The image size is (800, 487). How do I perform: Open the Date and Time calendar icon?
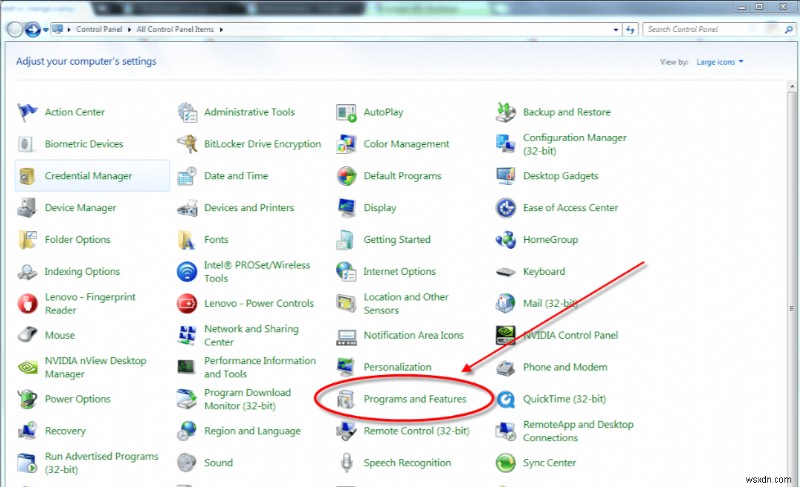point(187,176)
